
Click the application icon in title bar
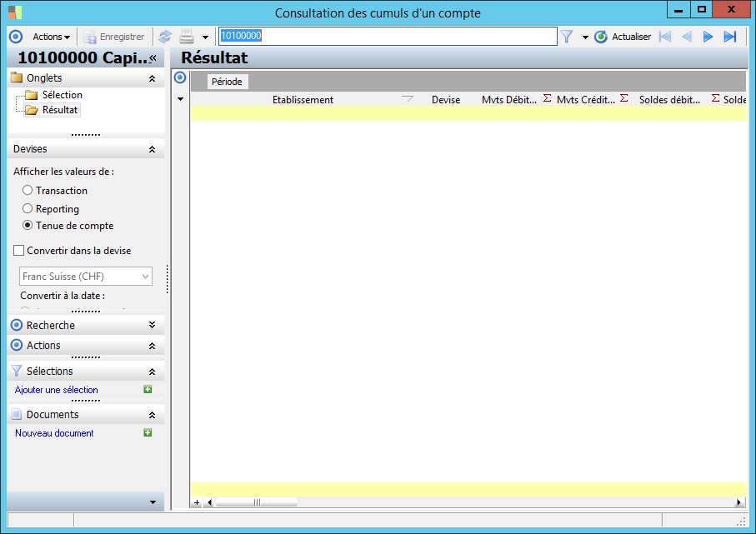click(x=15, y=12)
